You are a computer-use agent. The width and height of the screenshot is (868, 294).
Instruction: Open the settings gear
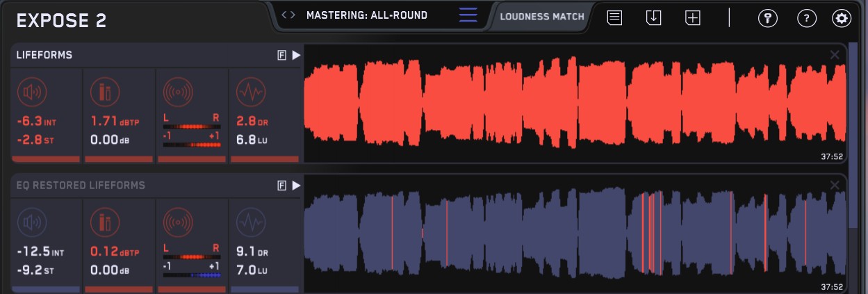(842, 19)
